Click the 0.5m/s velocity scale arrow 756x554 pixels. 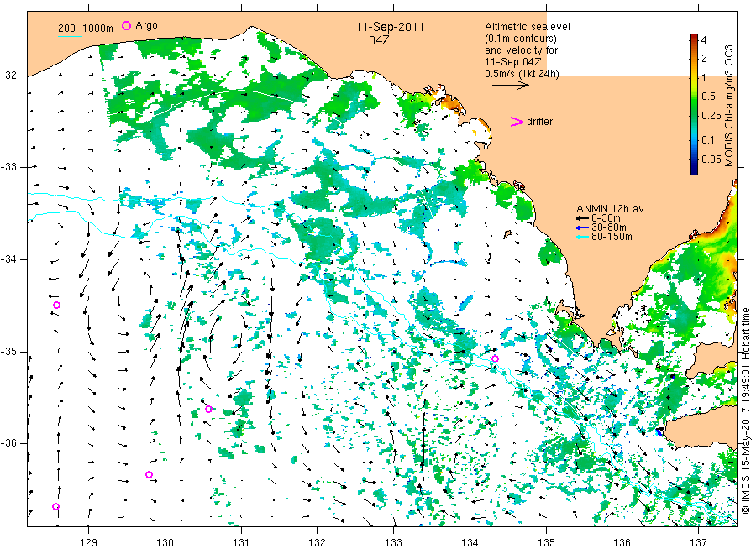[x=511, y=86]
